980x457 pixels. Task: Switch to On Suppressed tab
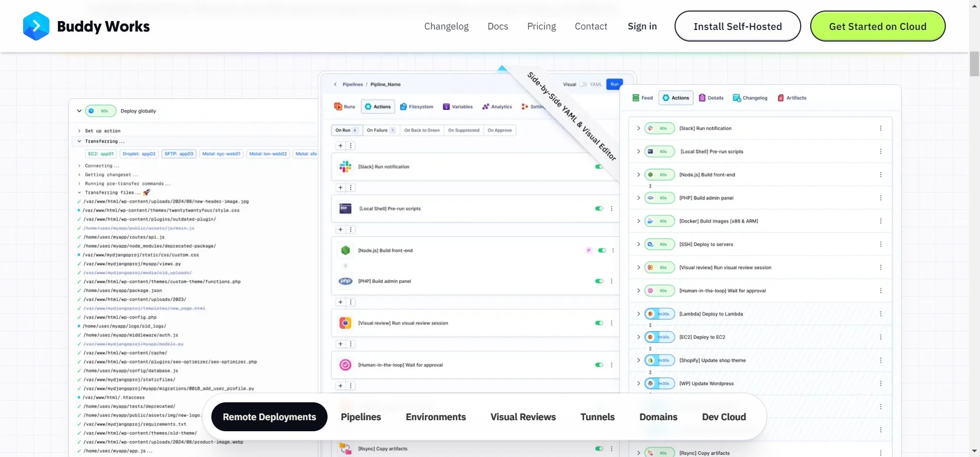464,130
